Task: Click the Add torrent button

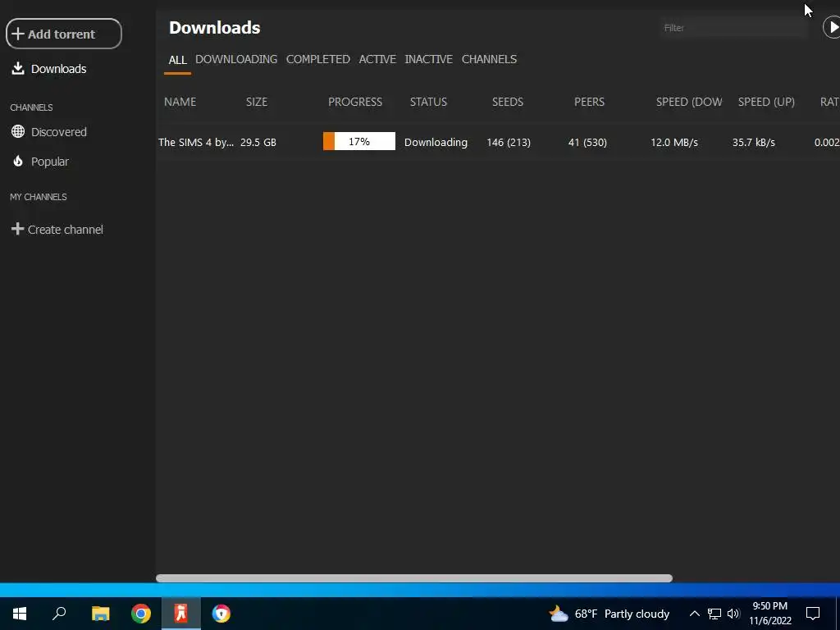Action: pyautogui.click(x=64, y=34)
